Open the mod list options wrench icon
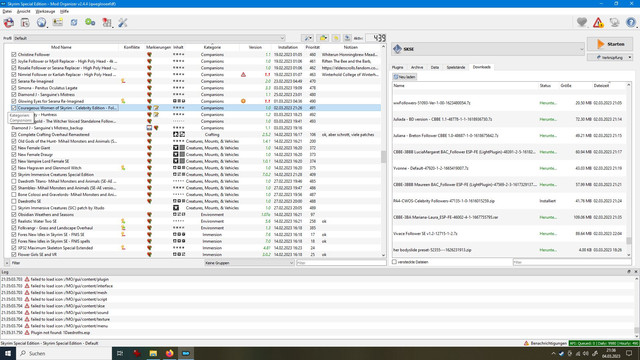The image size is (640, 360). (307, 38)
